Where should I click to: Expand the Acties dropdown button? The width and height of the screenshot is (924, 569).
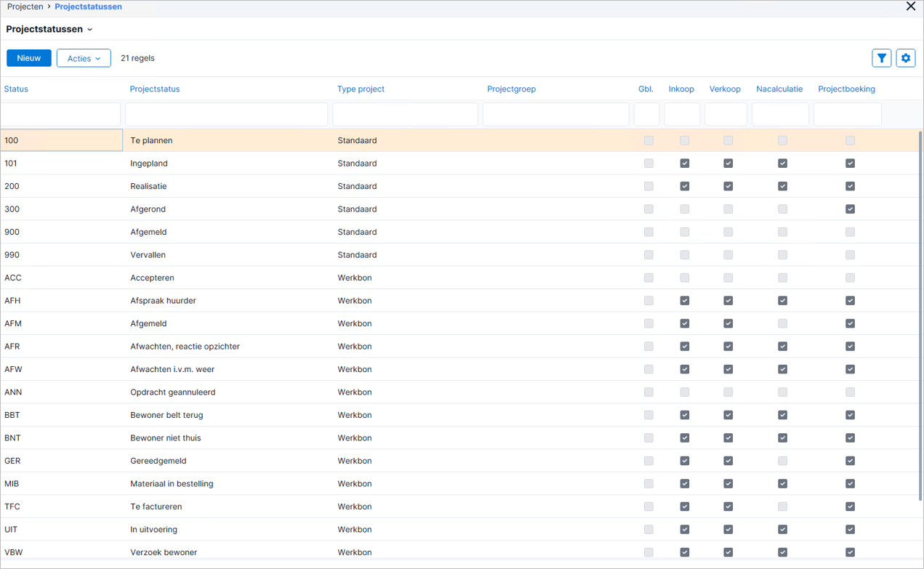(84, 58)
